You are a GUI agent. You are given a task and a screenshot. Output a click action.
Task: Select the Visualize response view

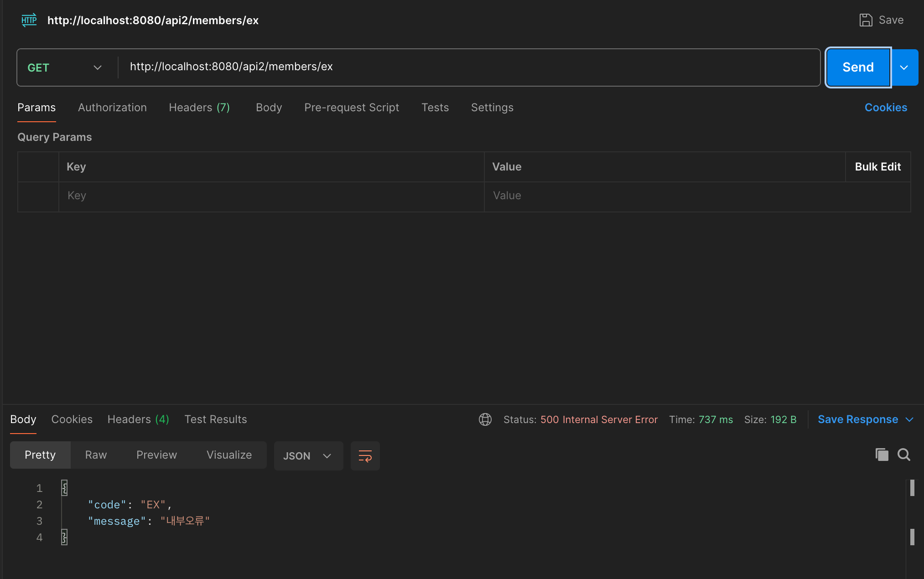(229, 455)
